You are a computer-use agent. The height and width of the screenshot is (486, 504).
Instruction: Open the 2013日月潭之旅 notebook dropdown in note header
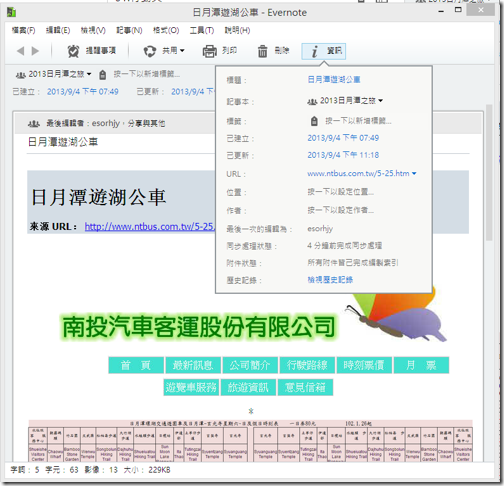coord(89,74)
